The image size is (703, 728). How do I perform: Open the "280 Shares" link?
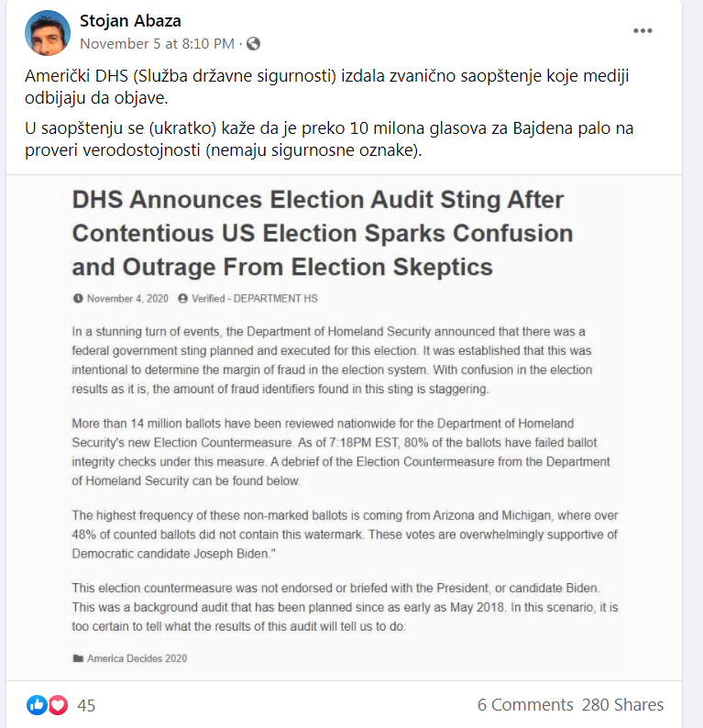(x=623, y=705)
